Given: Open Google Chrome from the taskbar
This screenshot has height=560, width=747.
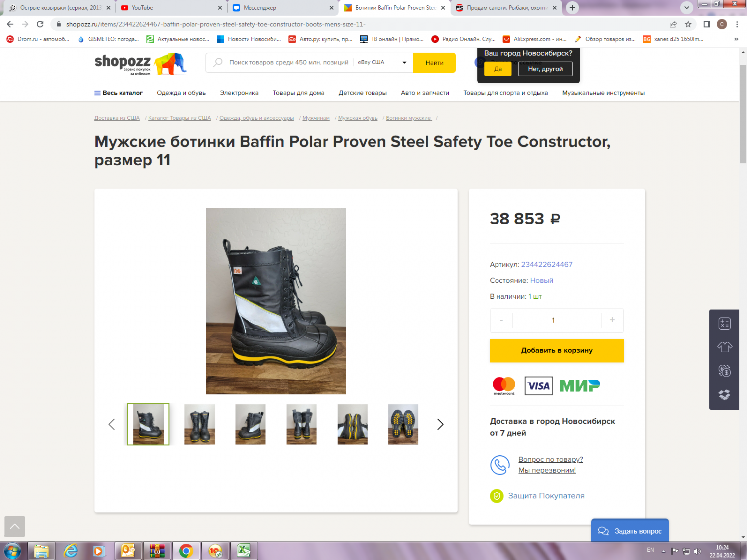Looking at the screenshot, I should (186, 551).
